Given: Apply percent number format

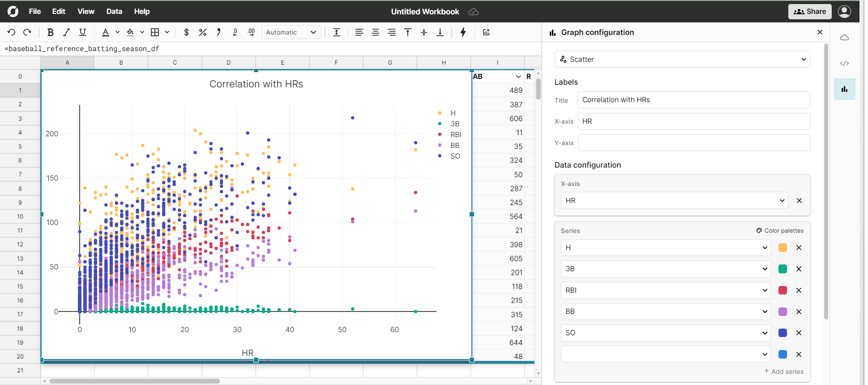Looking at the screenshot, I should coord(203,32).
